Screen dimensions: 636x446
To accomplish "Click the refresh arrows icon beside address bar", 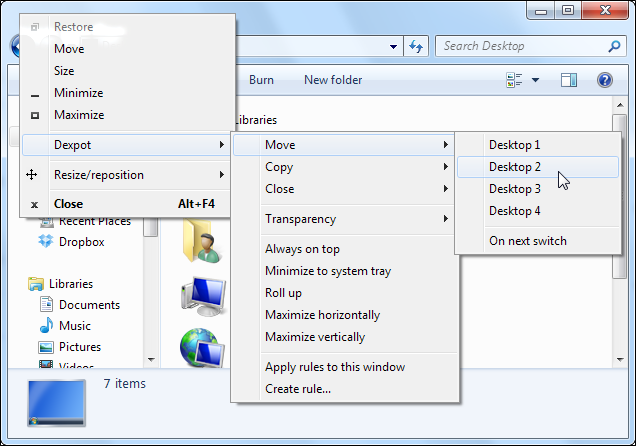I will (416, 46).
